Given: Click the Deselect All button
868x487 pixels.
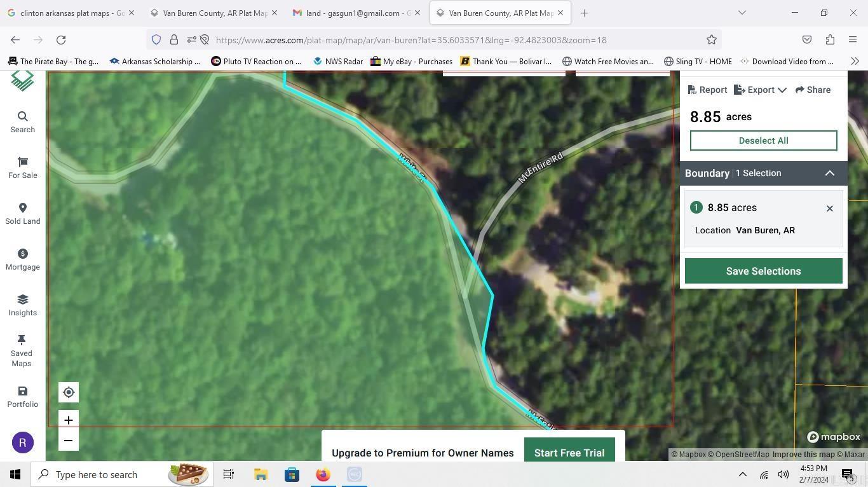Looking at the screenshot, I should click(x=763, y=141).
